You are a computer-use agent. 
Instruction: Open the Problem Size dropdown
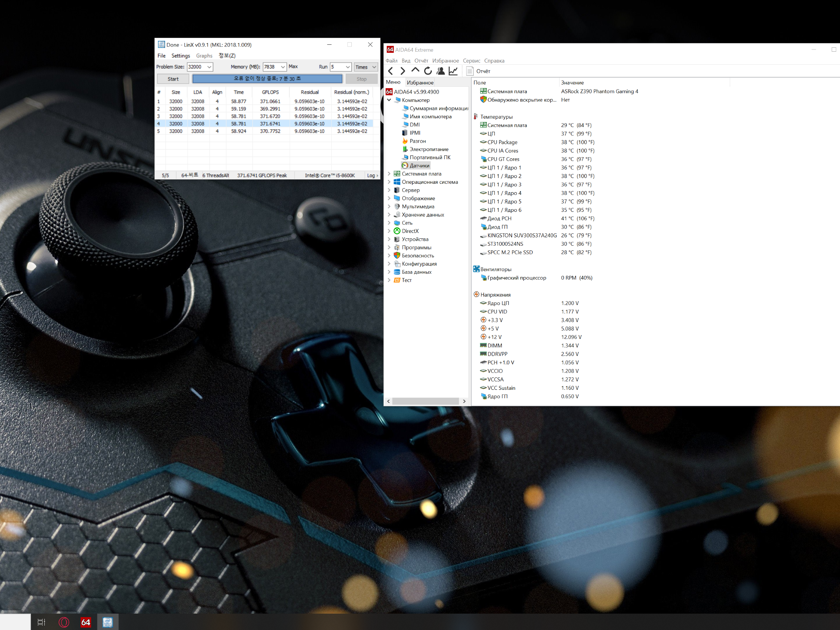coord(209,67)
